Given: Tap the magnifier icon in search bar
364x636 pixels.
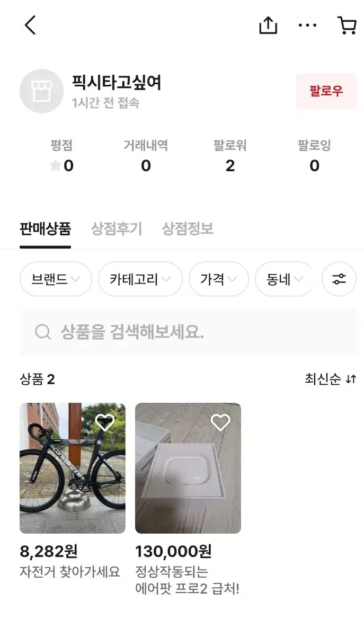Looking at the screenshot, I should pyautogui.click(x=42, y=332).
